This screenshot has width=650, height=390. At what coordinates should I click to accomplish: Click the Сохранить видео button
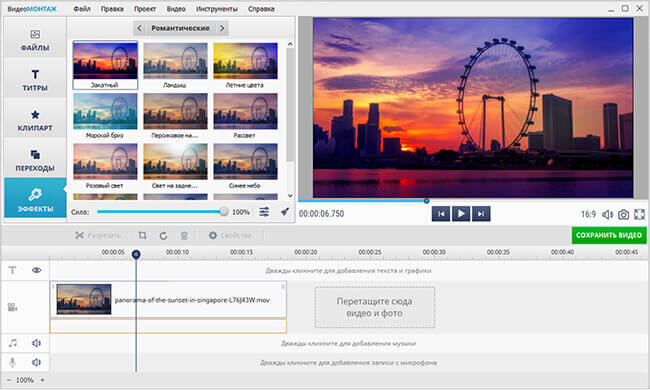[609, 235]
